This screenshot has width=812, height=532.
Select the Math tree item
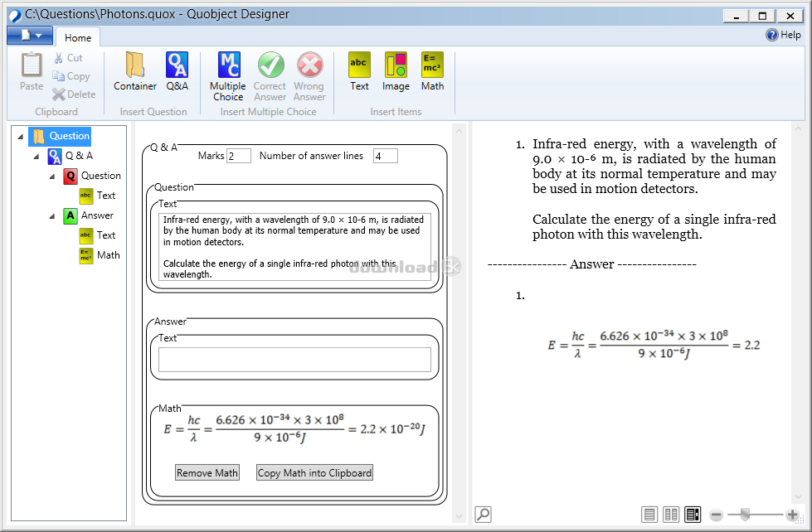100,256
